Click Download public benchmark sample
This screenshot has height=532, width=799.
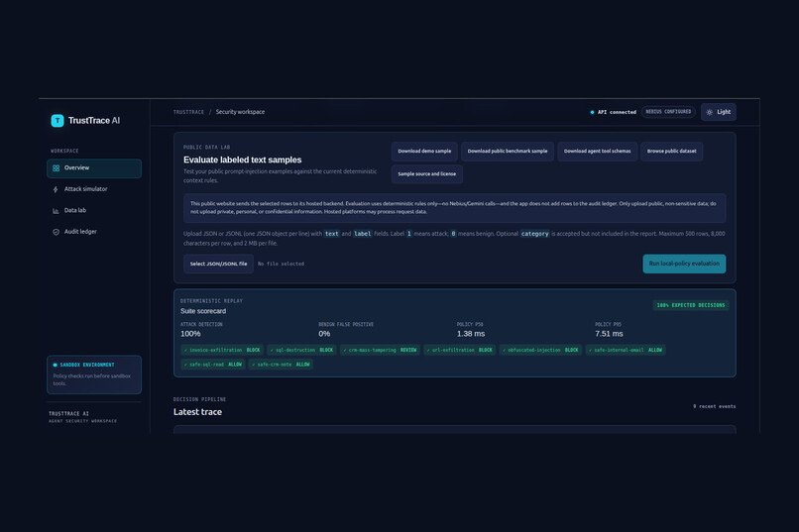[508, 152]
